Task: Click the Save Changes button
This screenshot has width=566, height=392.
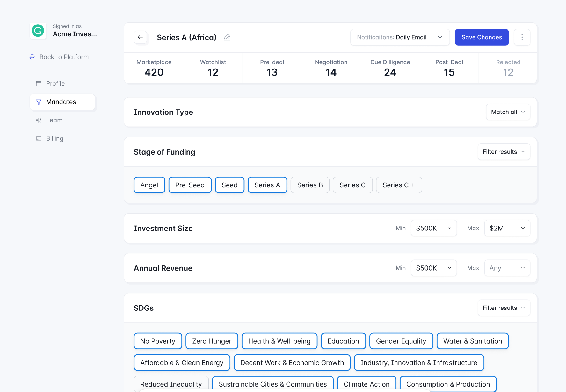Action: pyautogui.click(x=481, y=37)
